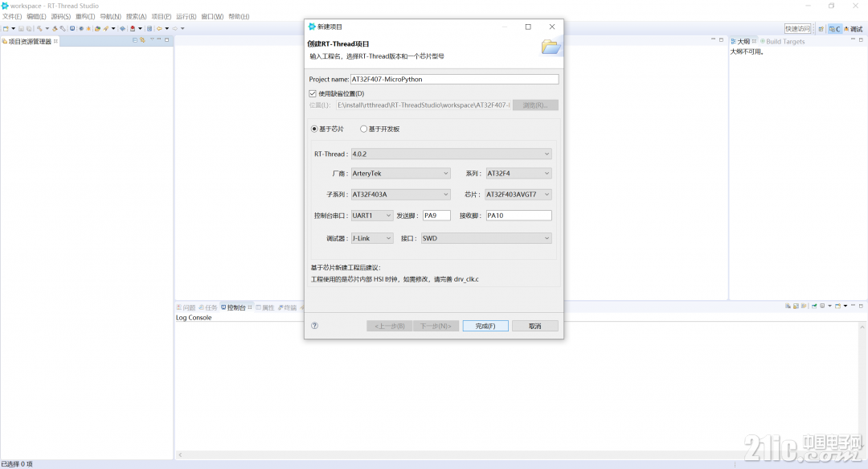Click the new project toolbar icon
868x469 pixels.
click(6, 28)
